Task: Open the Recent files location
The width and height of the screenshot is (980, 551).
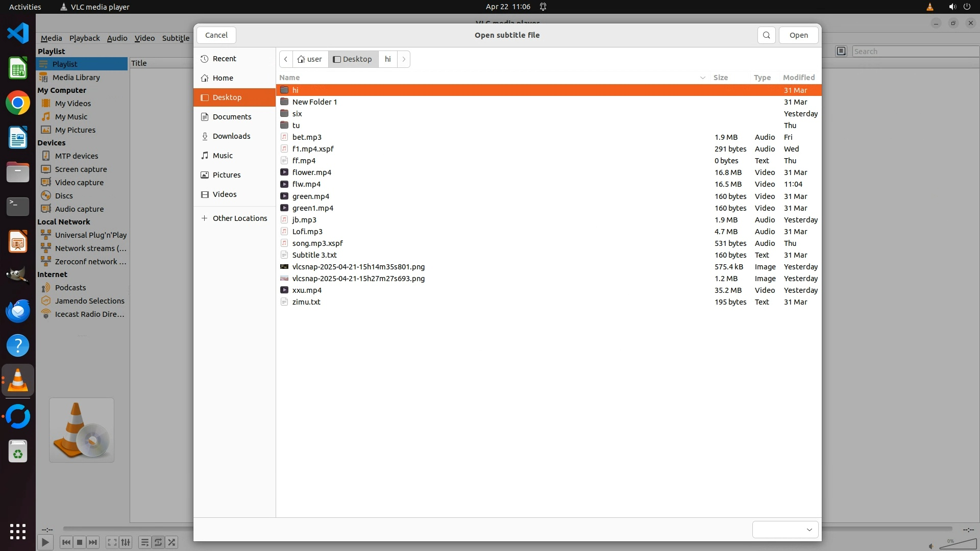Action: pyautogui.click(x=224, y=59)
